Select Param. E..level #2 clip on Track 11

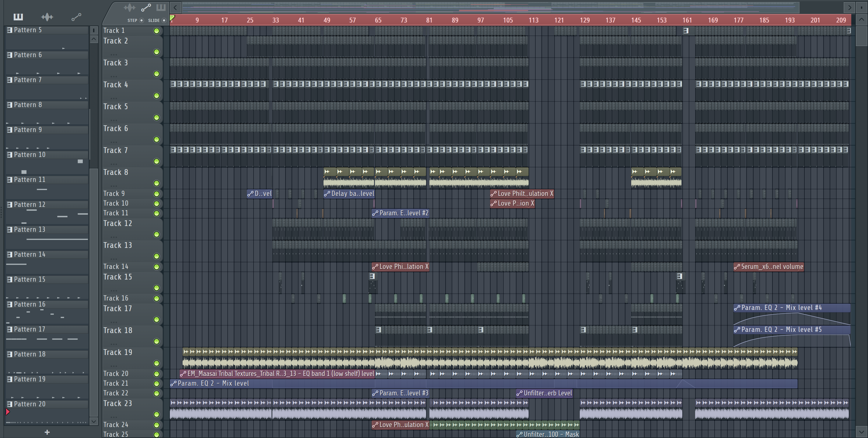[x=400, y=213]
